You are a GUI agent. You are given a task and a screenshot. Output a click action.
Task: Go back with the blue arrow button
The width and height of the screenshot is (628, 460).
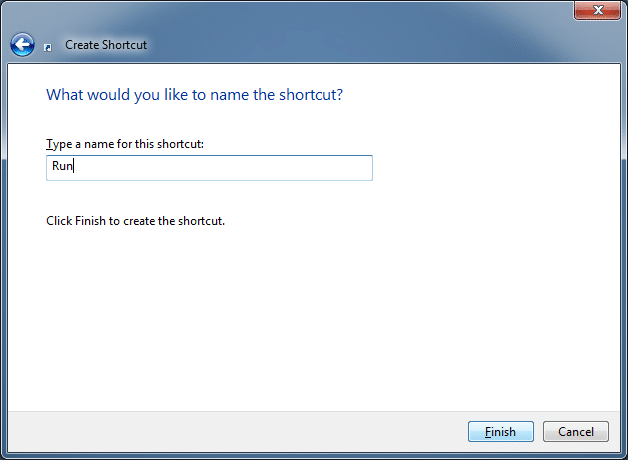(22, 44)
